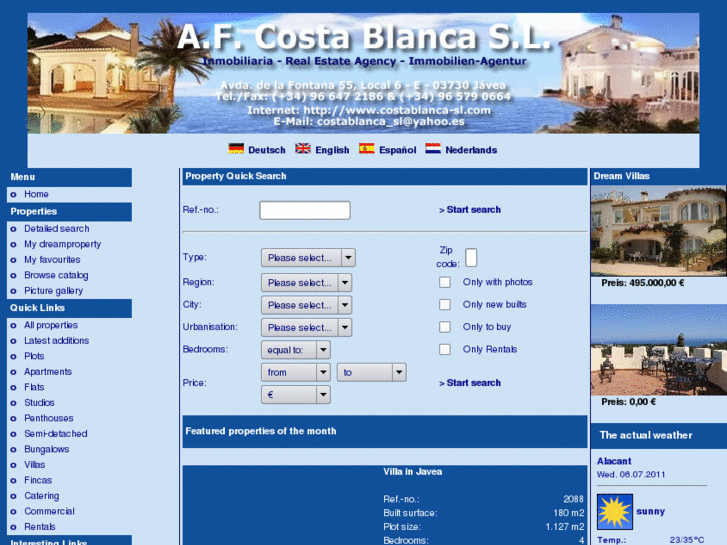Image resolution: width=727 pixels, height=545 pixels.
Task: Open the Studios quick link
Action: [x=39, y=403]
